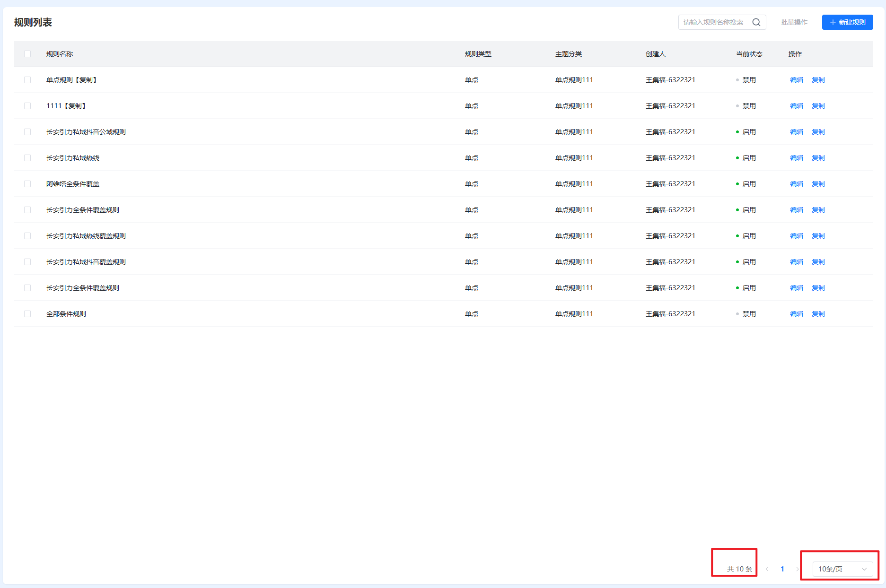Focus the rule name search field

[714, 22]
